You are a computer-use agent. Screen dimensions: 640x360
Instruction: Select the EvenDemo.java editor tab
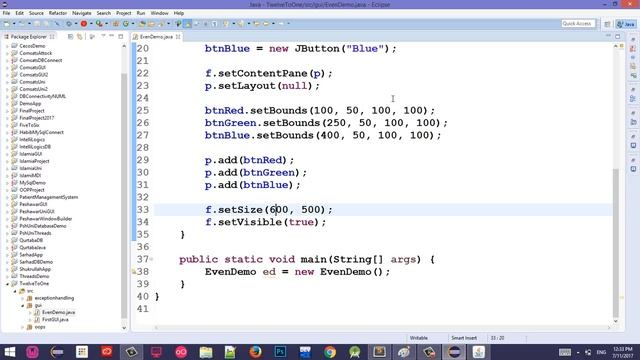[156, 37]
